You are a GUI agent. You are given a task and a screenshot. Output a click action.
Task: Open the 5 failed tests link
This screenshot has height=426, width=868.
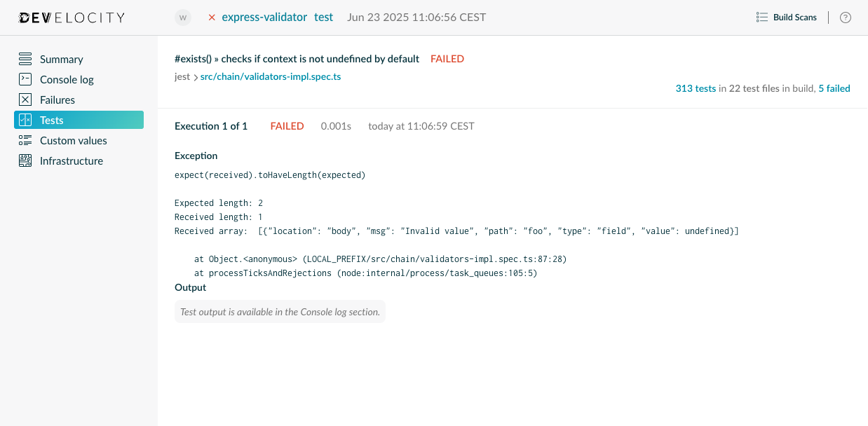pyautogui.click(x=835, y=88)
